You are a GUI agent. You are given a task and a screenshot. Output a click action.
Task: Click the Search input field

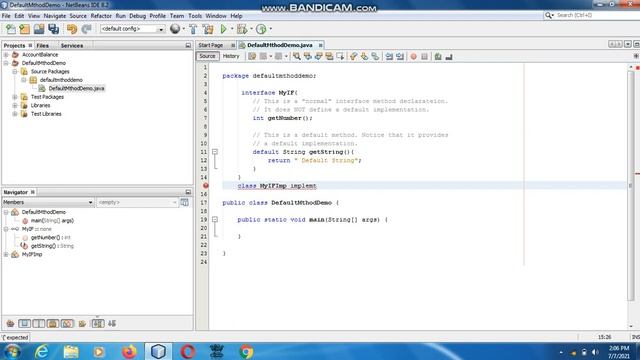coord(596,15)
